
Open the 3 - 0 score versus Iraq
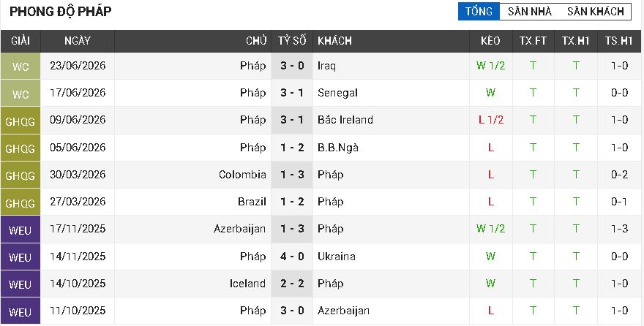[x=292, y=66]
